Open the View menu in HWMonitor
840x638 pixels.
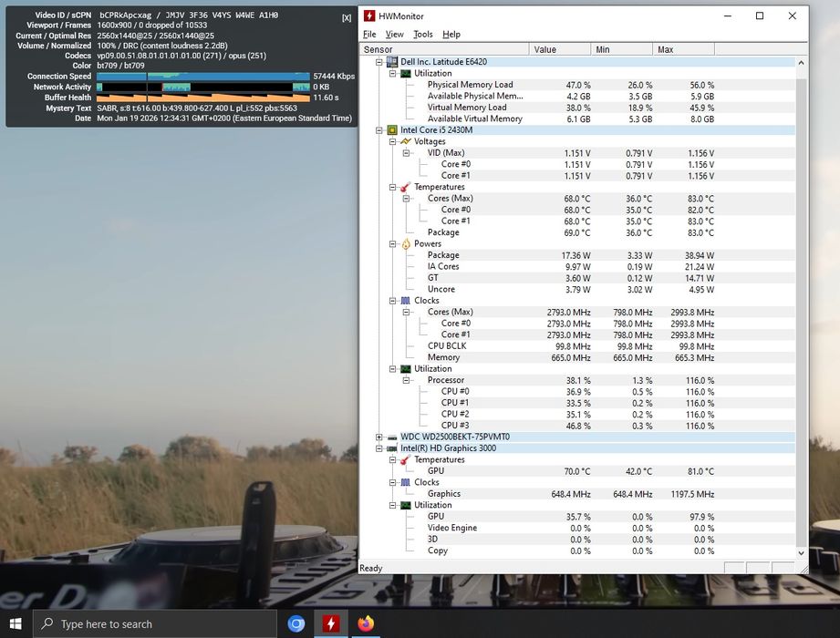point(394,35)
